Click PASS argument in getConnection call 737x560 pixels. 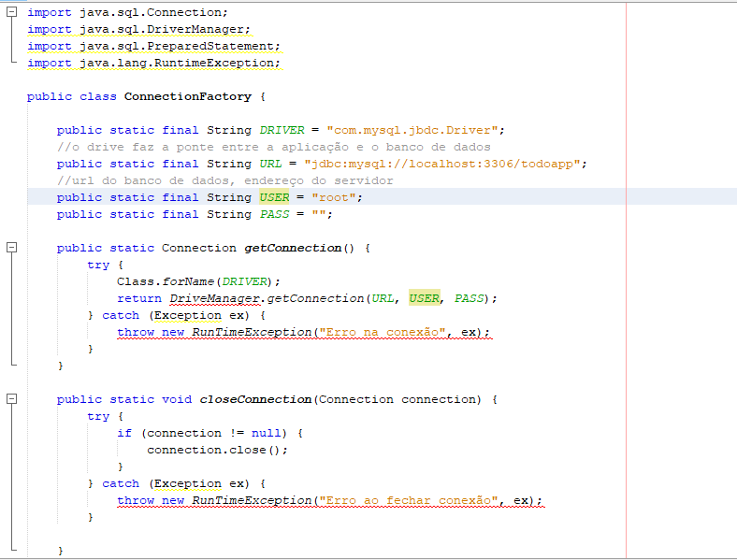click(470, 298)
